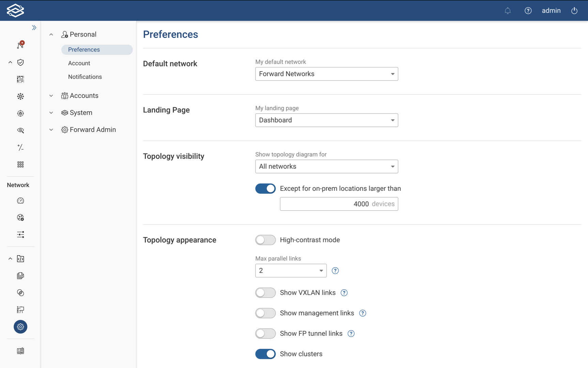Screen dimensions: 588x368
Task: Open the eye search icon
Action: [20, 131]
